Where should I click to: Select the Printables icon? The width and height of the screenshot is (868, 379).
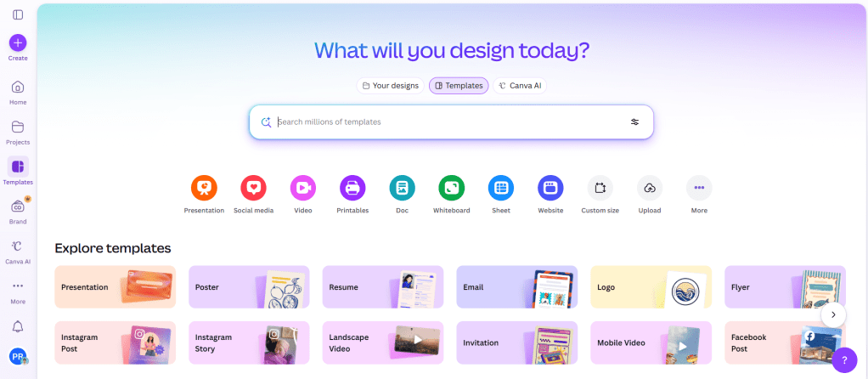click(x=352, y=189)
